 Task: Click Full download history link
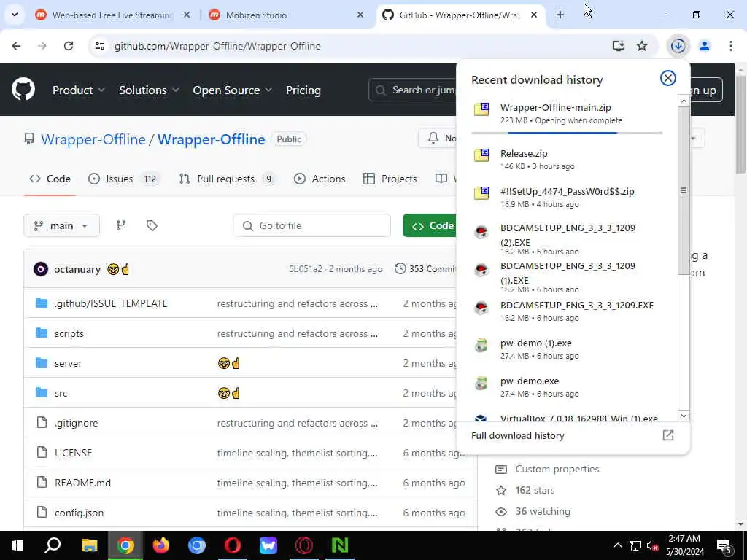coord(518,435)
